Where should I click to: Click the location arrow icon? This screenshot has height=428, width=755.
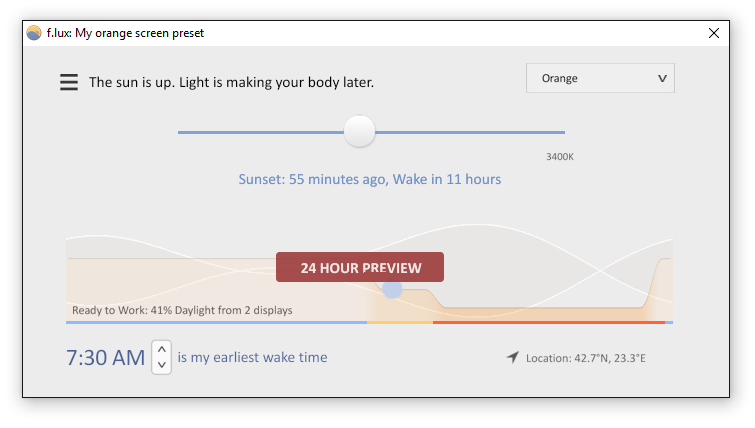click(513, 357)
